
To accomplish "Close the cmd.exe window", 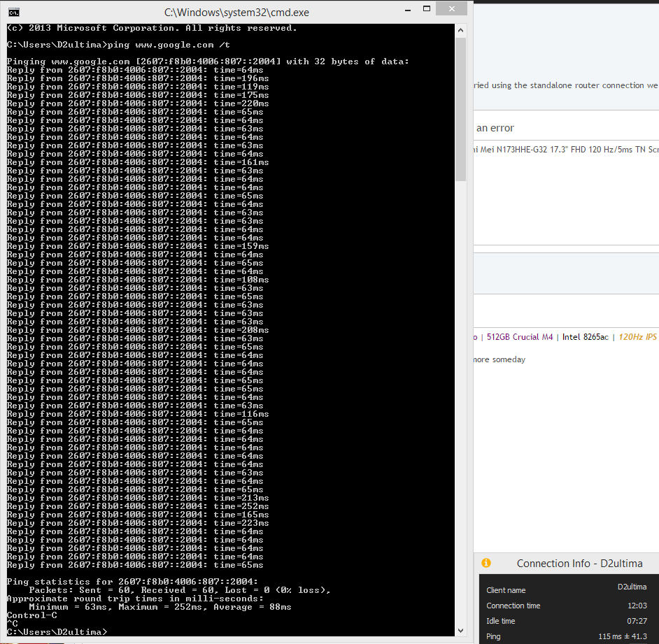I will click(451, 9).
